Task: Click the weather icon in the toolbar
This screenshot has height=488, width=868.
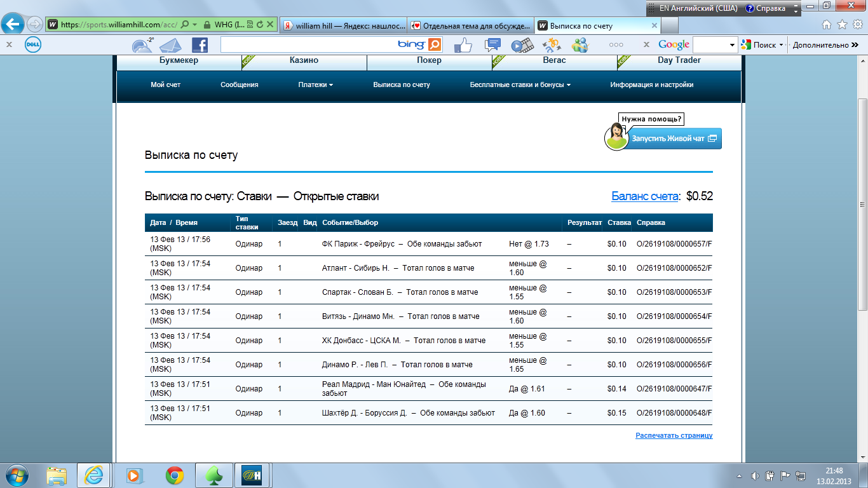Action: [142, 45]
